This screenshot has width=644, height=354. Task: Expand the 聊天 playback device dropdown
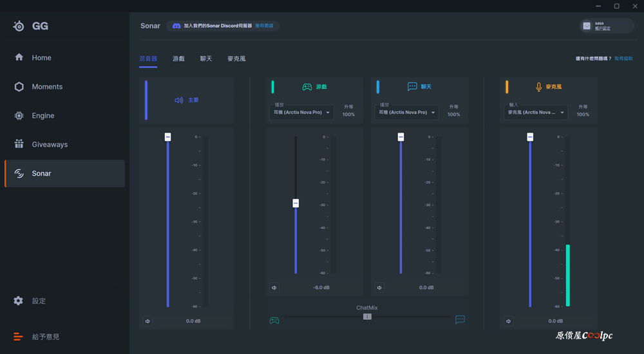click(407, 113)
